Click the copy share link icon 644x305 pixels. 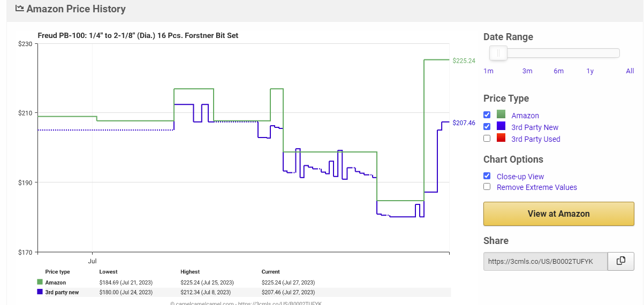coord(621,261)
